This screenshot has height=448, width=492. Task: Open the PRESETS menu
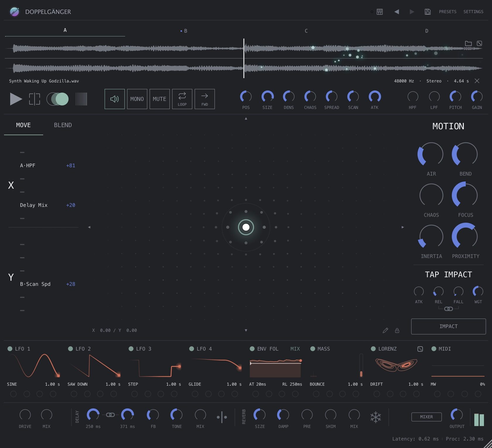tap(447, 12)
